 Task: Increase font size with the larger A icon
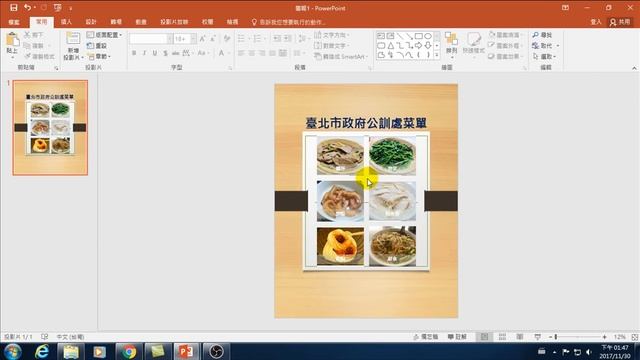[202, 39]
